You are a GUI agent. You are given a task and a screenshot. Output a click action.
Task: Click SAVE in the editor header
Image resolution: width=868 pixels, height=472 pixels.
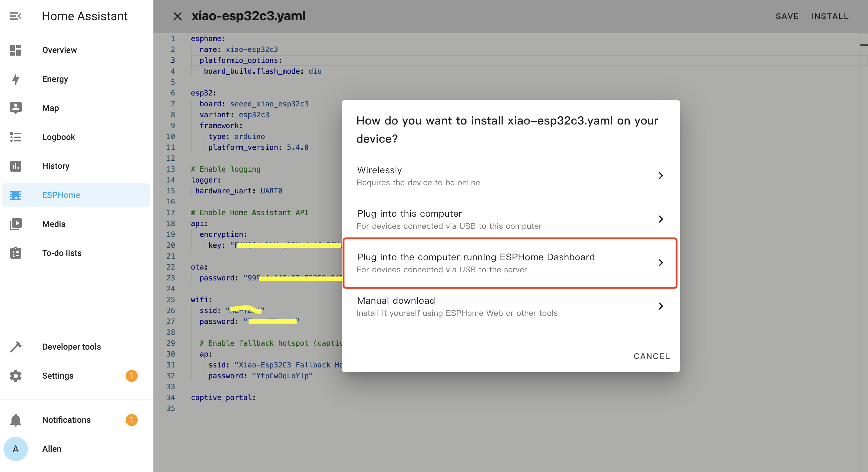pyautogui.click(x=787, y=16)
